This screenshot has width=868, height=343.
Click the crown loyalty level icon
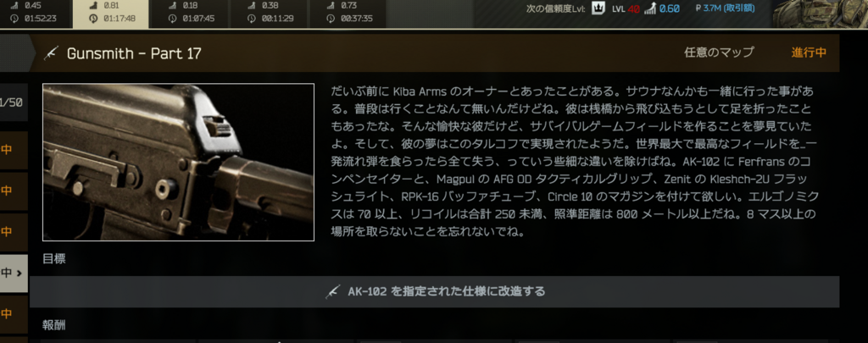click(x=598, y=8)
